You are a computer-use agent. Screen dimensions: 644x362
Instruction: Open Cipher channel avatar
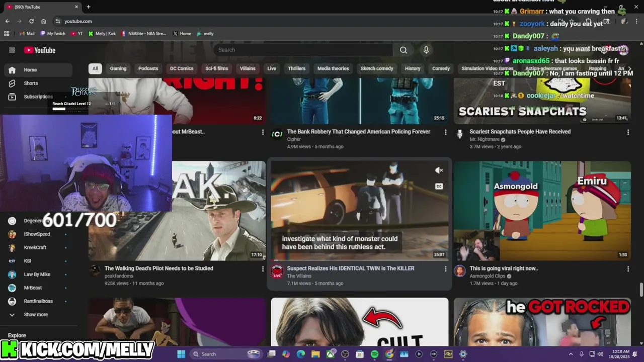[x=277, y=134]
